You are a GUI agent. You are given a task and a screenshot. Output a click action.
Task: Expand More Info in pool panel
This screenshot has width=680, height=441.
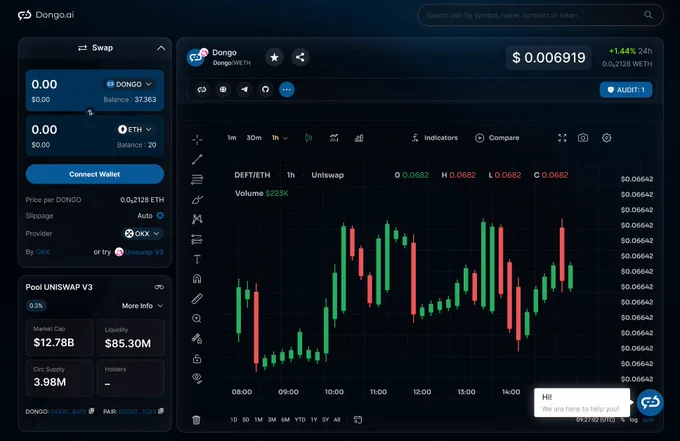click(x=142, y=306)
